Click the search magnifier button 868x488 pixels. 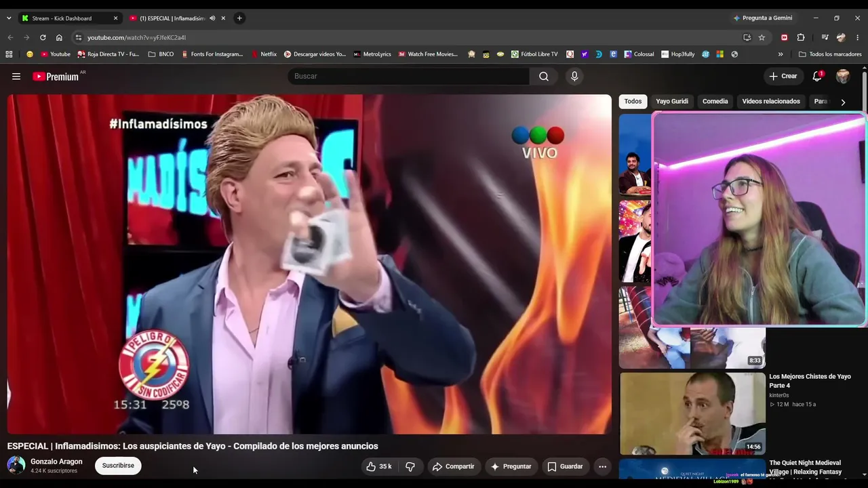click(544, 77)
